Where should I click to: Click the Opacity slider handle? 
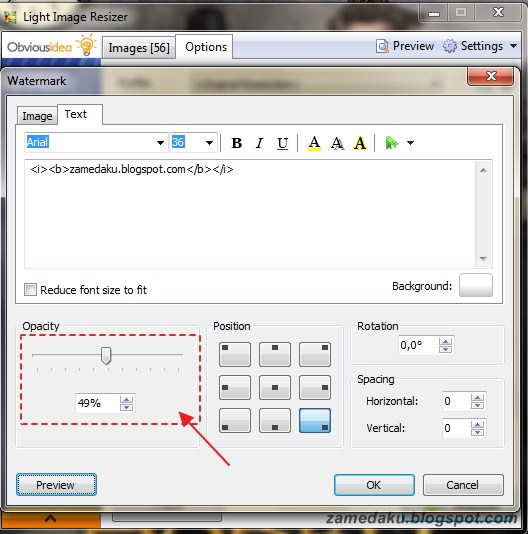[x=106, y=356]
